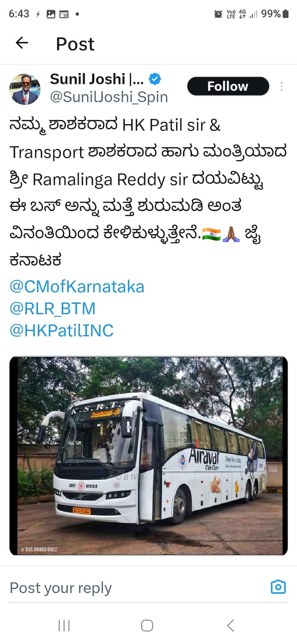Tap the gallery notification icon
The image size is (297, 644).
(51, 14)
